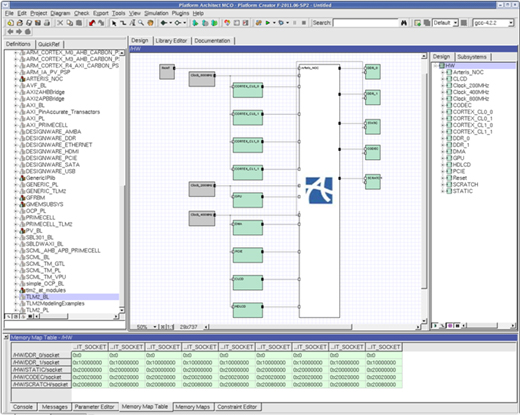Collapse the HW design tree node
The image size is (520, 415).
435,66
